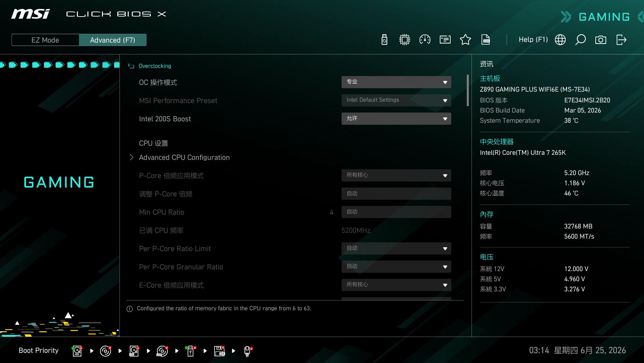Click the 5200MHz adjusted frequency value
The width and height of the screenshot is (644, 363).
tap(356, 231)
